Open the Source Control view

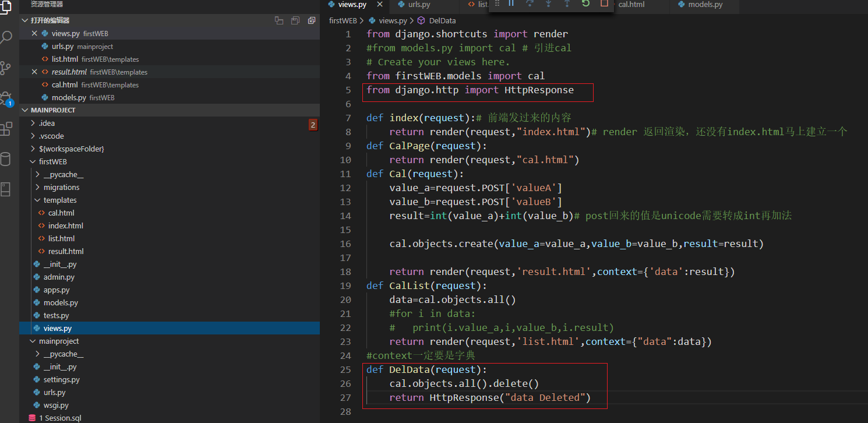click(x=6, y=68)
